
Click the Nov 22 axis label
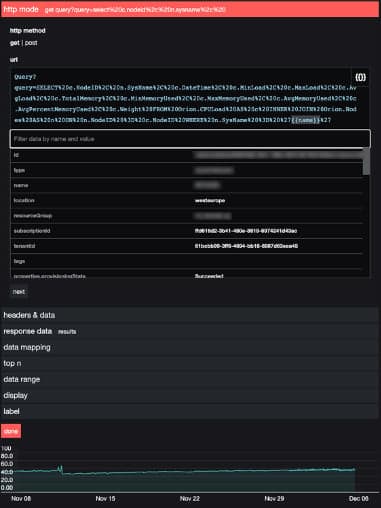click(x=190, y=499)
